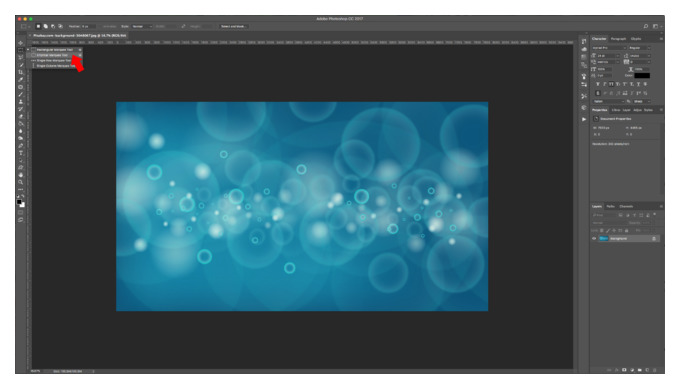Screen dimensions: 680x389
Task: Select the Zoom tool in toolbar
Action: click(21, 182)
